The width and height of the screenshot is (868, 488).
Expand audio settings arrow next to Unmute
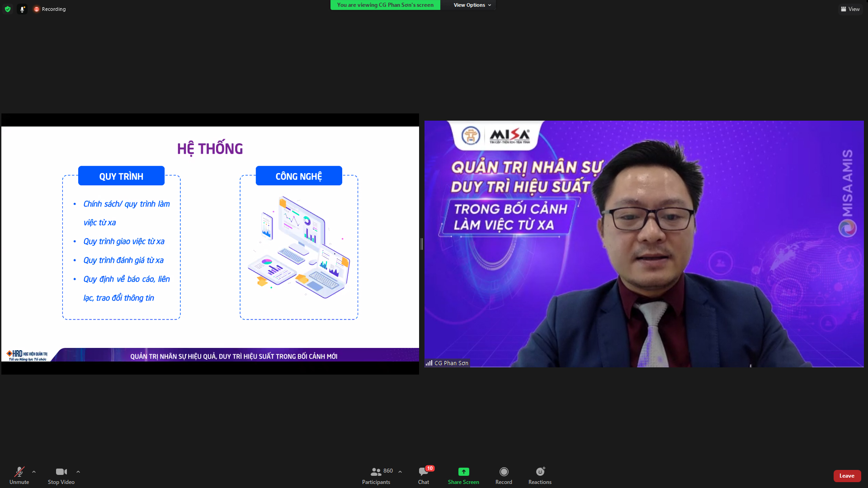coord(34,472)
